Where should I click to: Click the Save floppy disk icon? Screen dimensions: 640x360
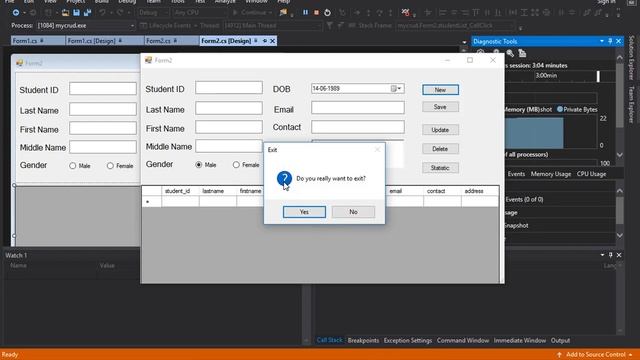click(x=76, y=13)
